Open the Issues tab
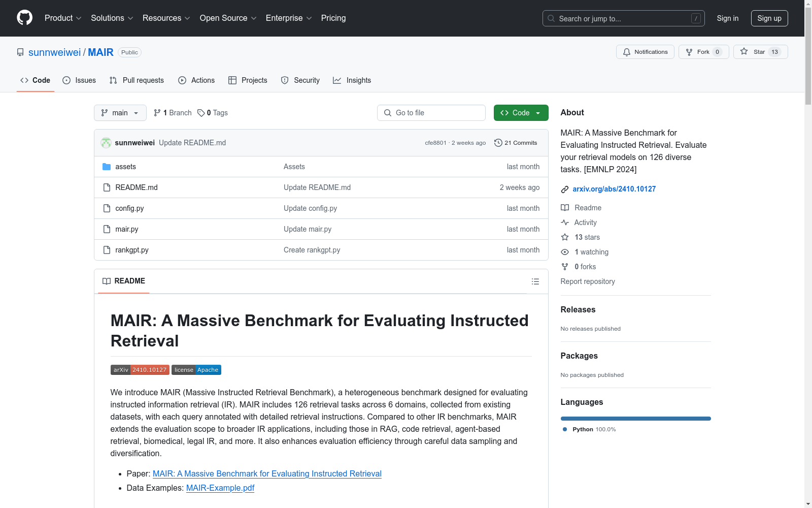812x508 pixels. [79, 80]
